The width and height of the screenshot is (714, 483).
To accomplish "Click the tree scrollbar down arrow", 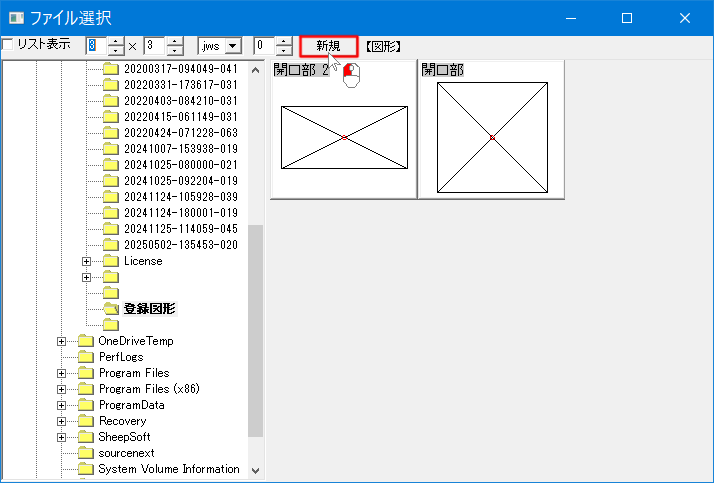I will click(255, 471).
